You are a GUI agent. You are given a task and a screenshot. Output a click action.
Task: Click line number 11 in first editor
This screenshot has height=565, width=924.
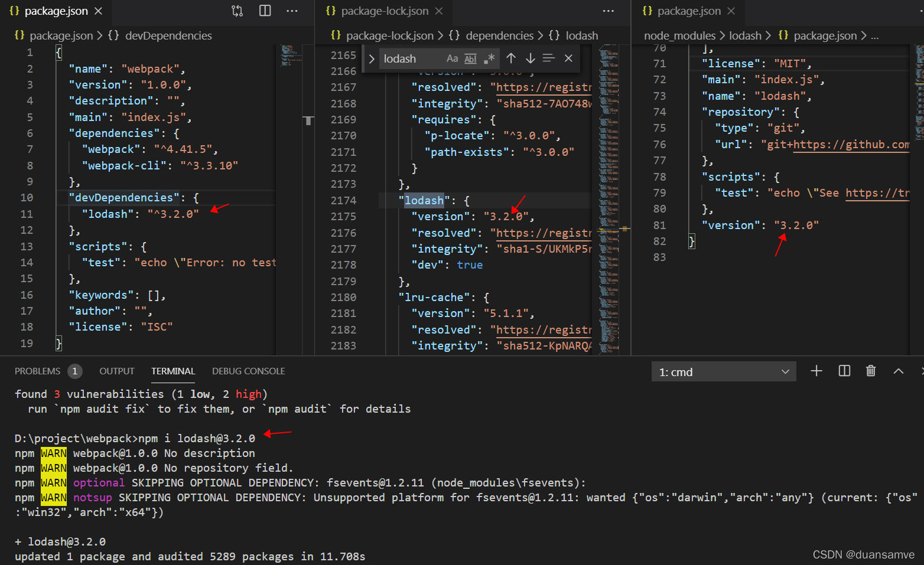coord(27,214)
